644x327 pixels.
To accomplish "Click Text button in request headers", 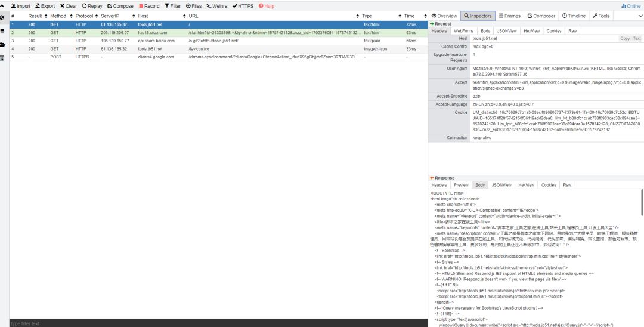I will (x=637, y=39).
